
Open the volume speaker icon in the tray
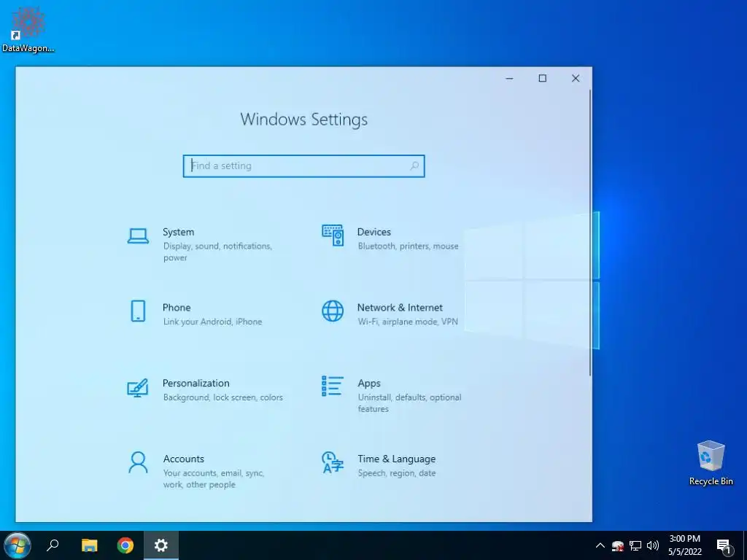click(x=653, y=545)
